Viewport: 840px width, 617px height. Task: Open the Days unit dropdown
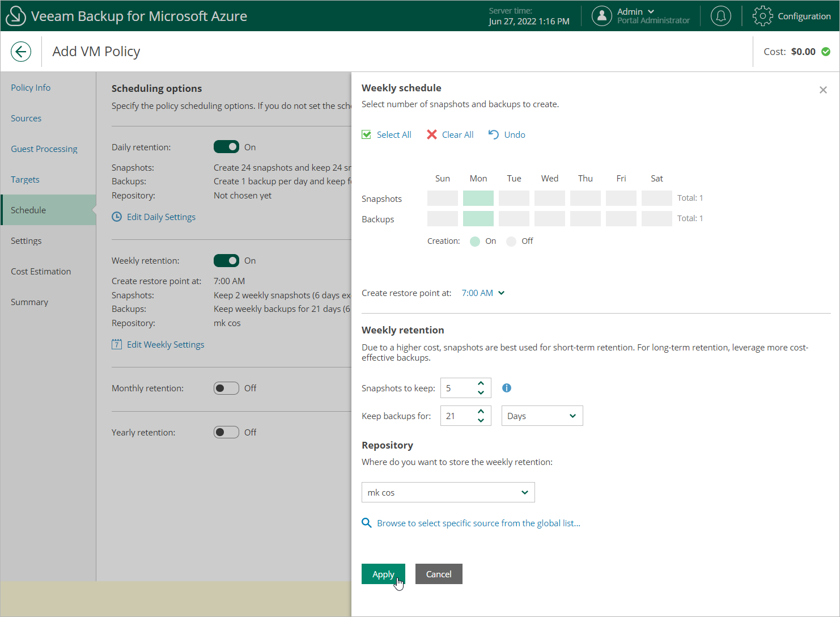coord(542,416)
